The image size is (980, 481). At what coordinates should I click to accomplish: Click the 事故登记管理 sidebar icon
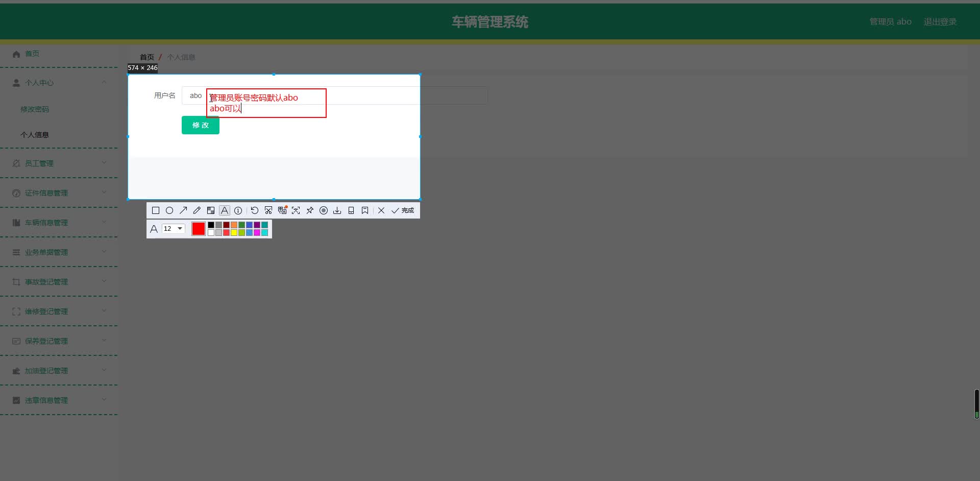pos(16,282)
